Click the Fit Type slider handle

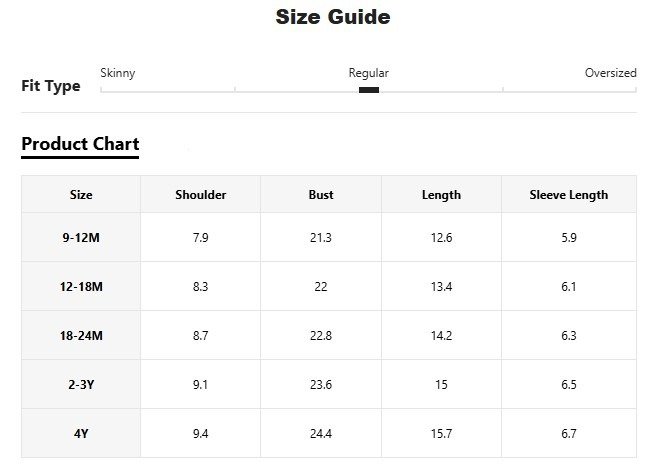368,90
